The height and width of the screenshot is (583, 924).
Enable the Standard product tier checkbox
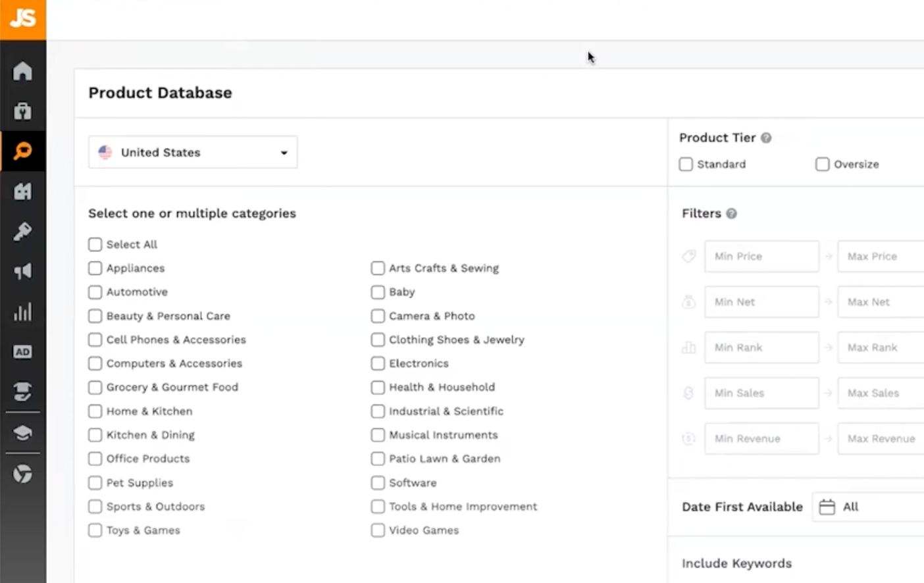tap(685, 165)
